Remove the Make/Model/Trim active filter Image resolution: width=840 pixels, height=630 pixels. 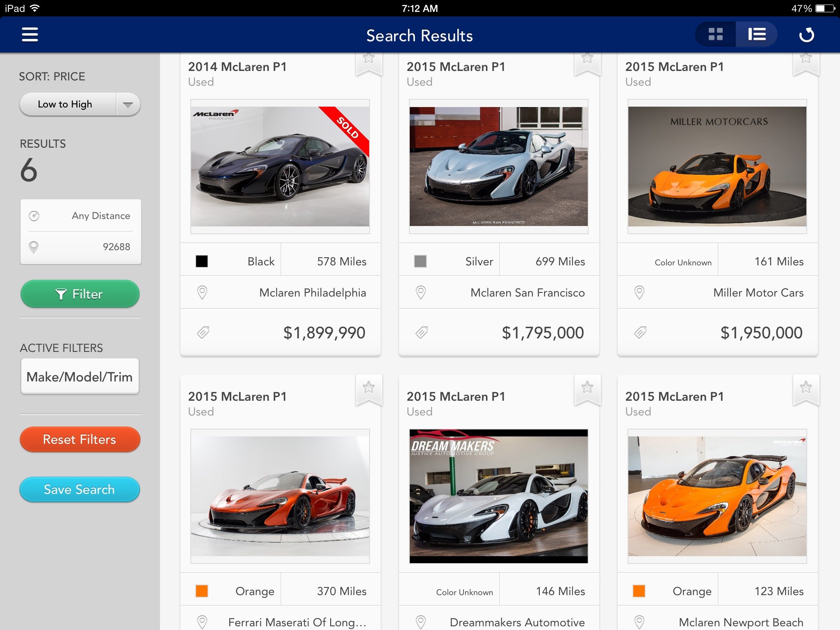(x=80, y=377)
